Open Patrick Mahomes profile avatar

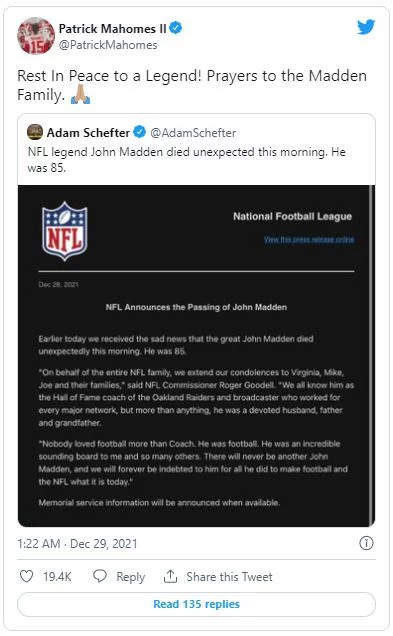pos(36,36)
